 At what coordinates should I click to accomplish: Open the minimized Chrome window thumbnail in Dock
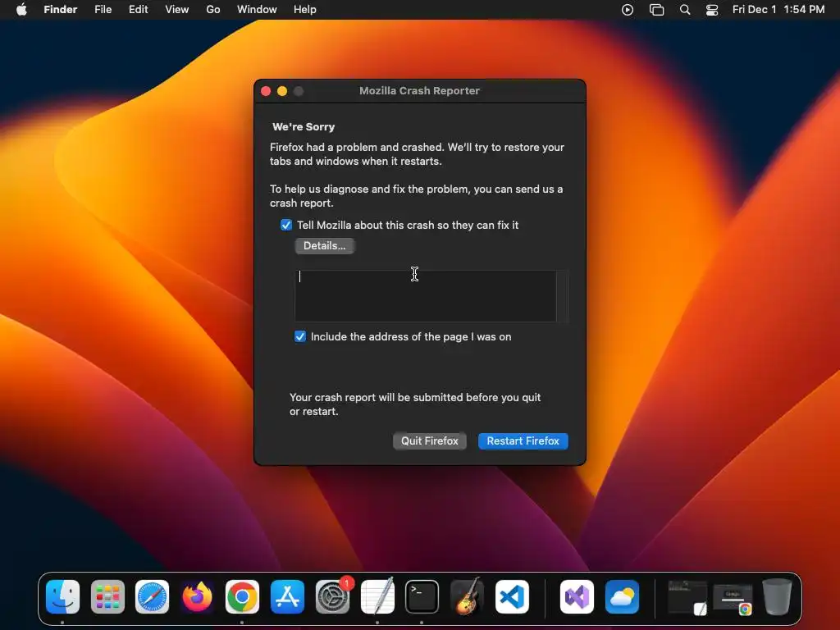click(x=733, y=600)
